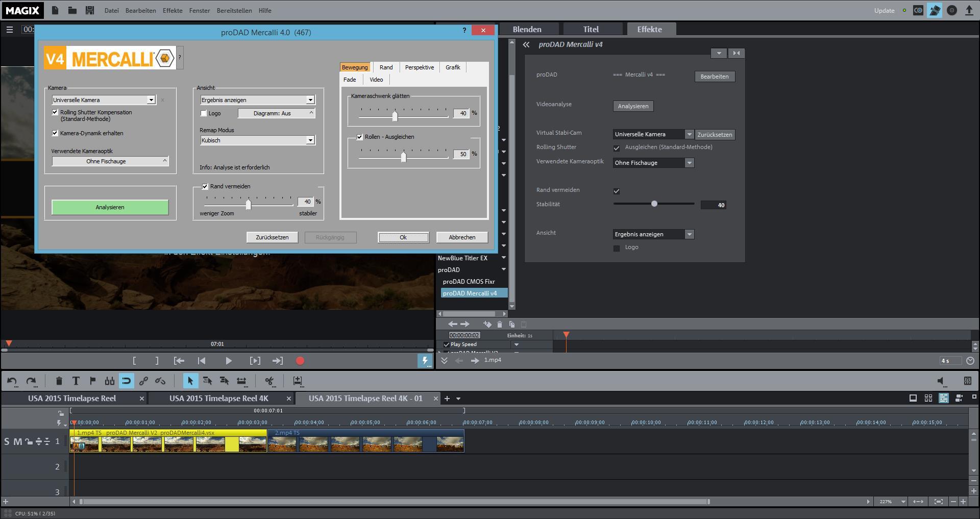
Task: Toggle the magnet snap tool
Action: (126, 381)
